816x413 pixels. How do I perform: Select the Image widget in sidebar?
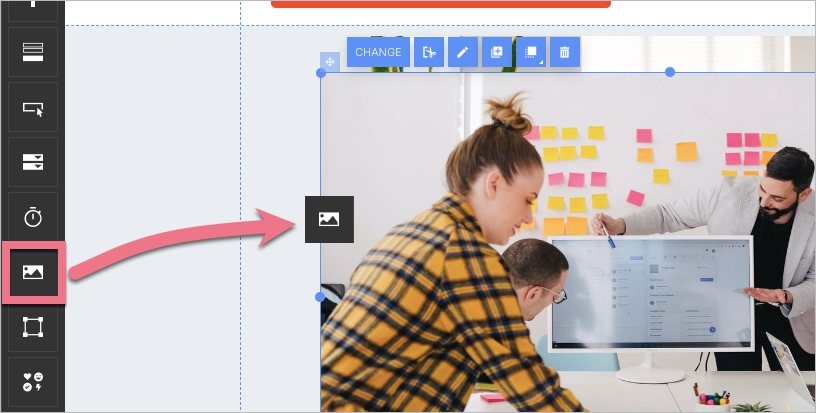[x=33, y=272]
